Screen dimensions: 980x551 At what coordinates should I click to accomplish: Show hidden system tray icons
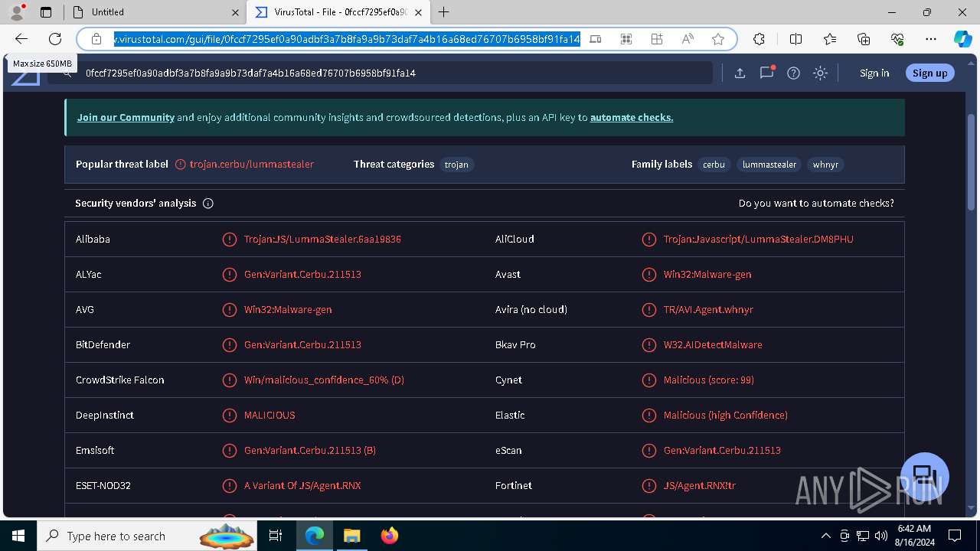click(x=825, y=536)
